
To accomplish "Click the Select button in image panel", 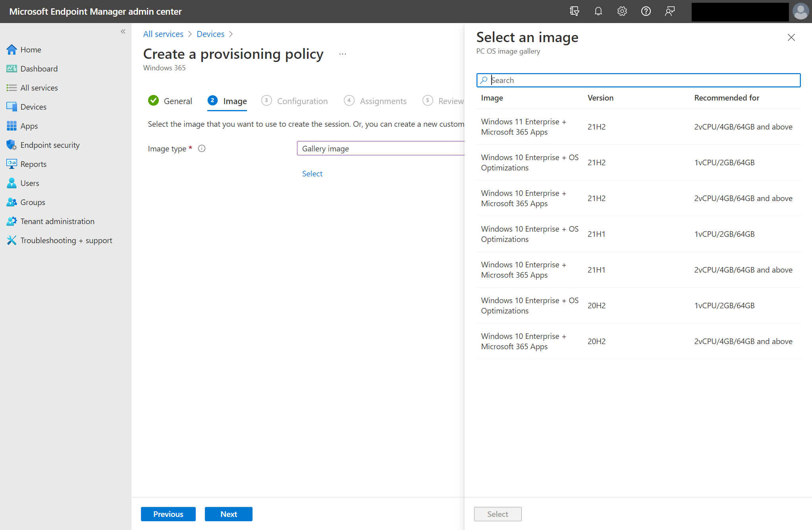I will click(x=498, y=514).
